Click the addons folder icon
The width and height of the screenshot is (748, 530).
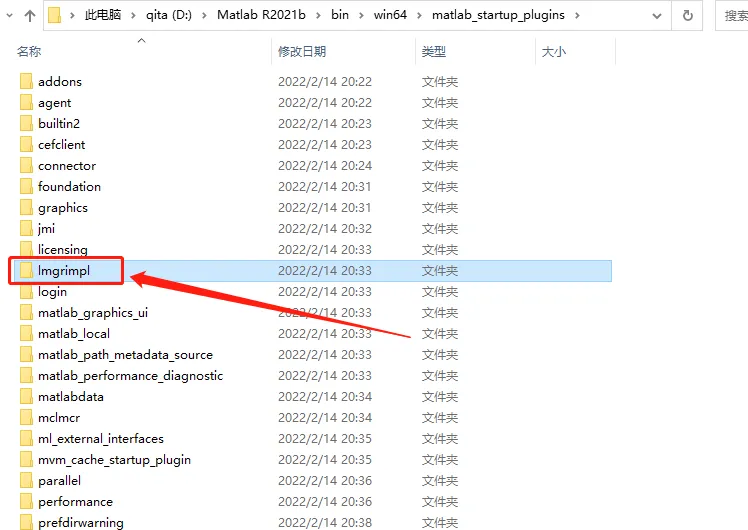point(26,81)
